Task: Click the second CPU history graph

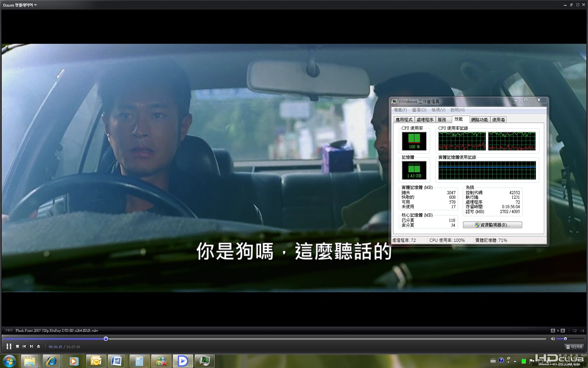Action: point(512,141)
